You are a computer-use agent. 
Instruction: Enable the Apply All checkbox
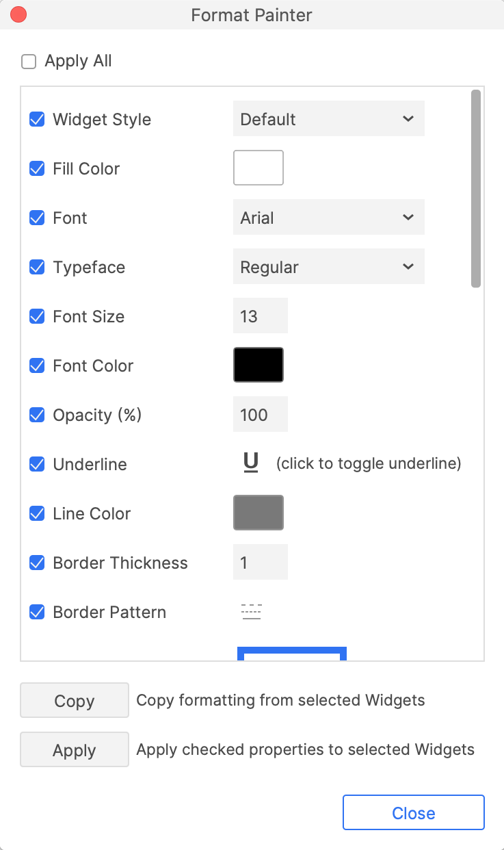28,61
